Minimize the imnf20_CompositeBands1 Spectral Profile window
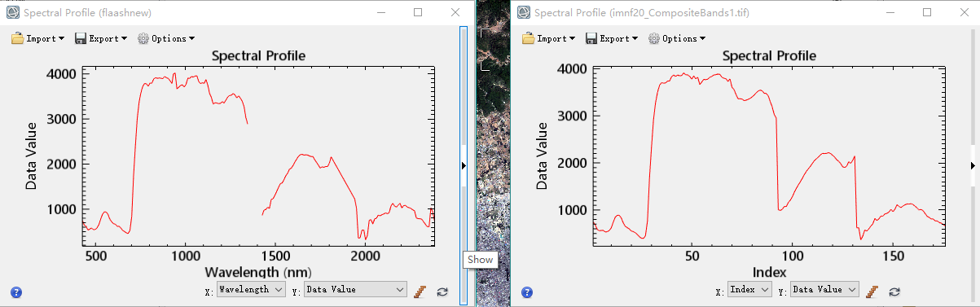The width and height of the screenshot is (980, 307). point(890,13)
